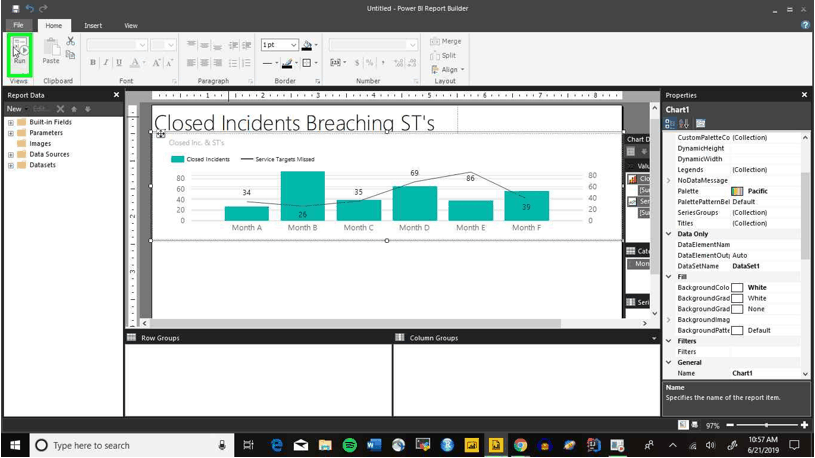Delete item via X icon in Report Data toolbar
This screenshot has height=458, width=815.
[x=60, y=109]
